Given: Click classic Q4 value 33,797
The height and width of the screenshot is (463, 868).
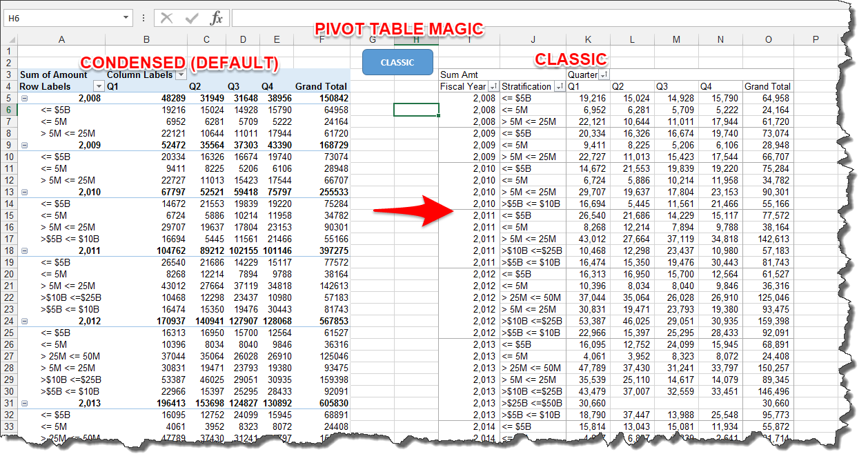Looking at the screenshot, I should [727, 368].
